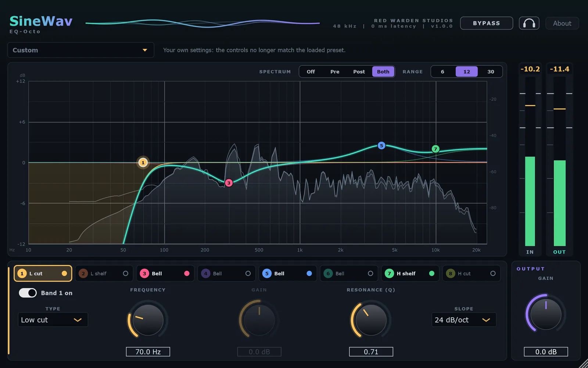Screen dimensions: 588x368
Task: Set the dB range to 30
Action: (491, 71)
